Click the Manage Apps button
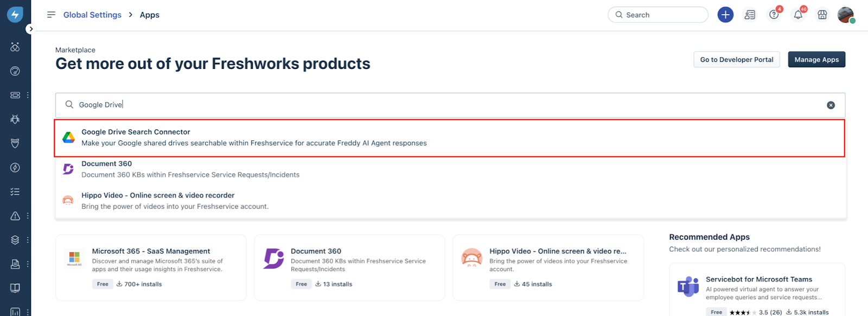 (816, 60)
